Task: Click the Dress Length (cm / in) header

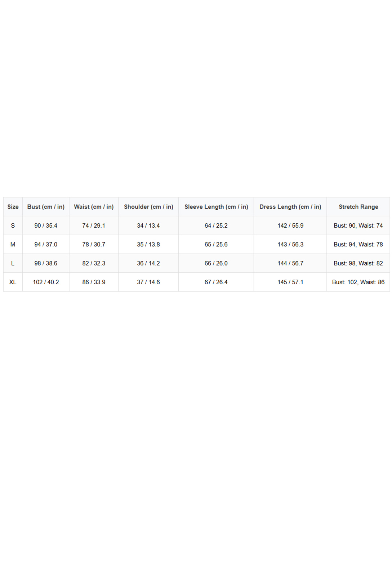Action: [290, 207]
